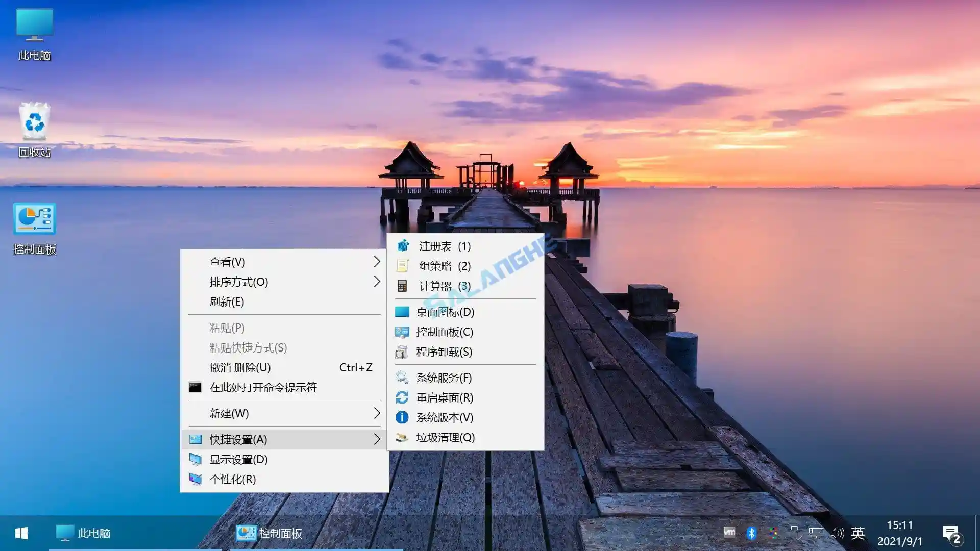This screenshot has height=551, width=980.
Task: Open 个性化(R) from context menu
Action: (284, 479)
